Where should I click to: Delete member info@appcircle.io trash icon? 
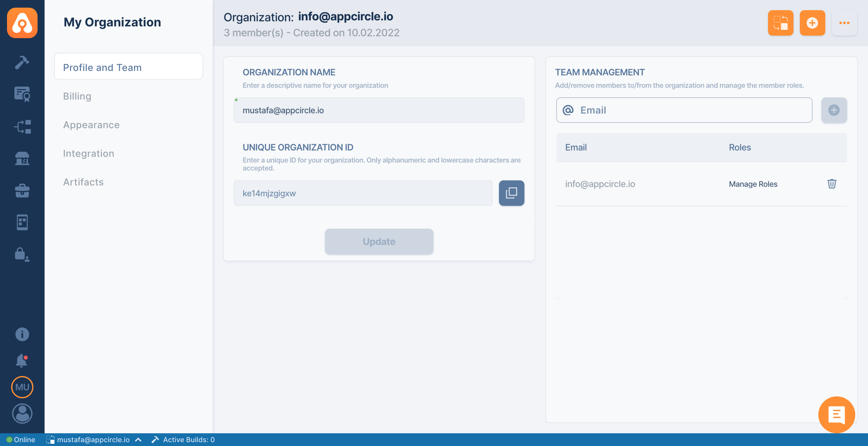(832, 184)
